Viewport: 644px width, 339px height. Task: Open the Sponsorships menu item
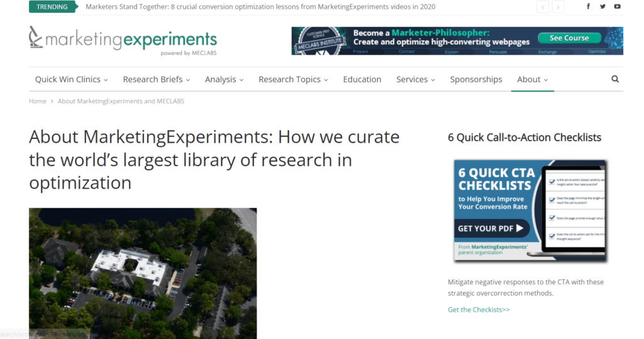476,79
